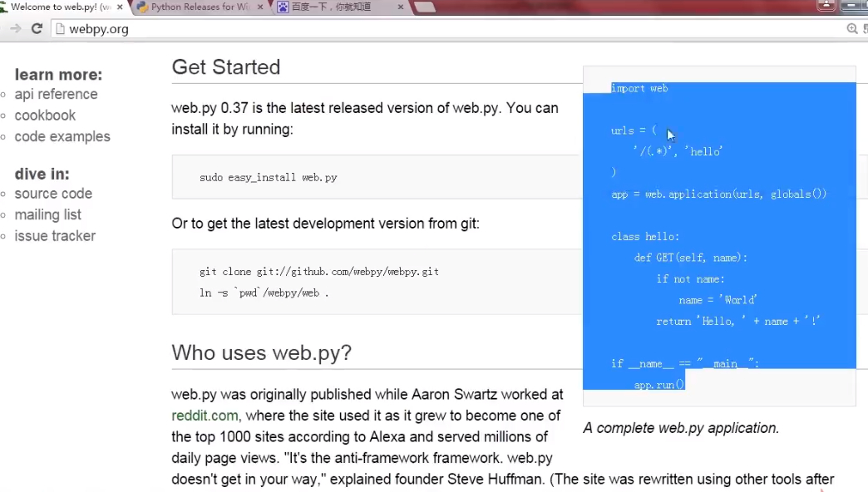The height and width of the screenshot is (492, 868).
Task: Click the user profile button in title bar
Action: pos(826,5)
